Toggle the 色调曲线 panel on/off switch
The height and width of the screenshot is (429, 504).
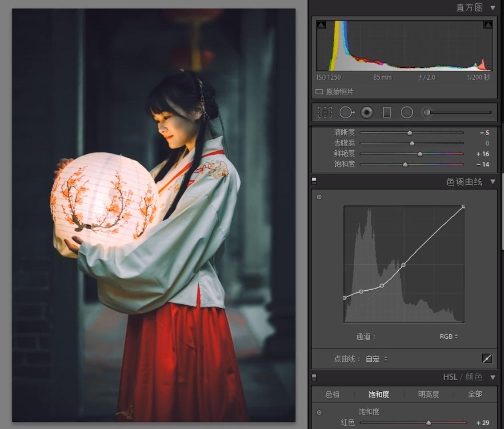tap(314, 182)
